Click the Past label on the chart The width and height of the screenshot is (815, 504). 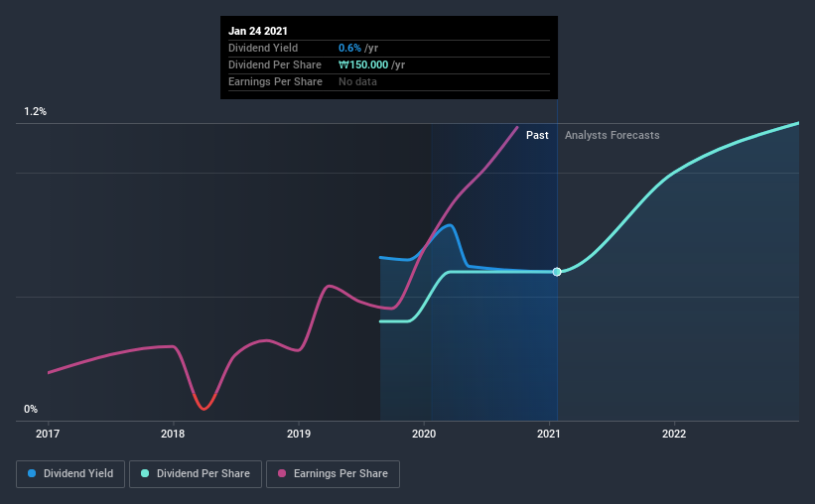537,135
